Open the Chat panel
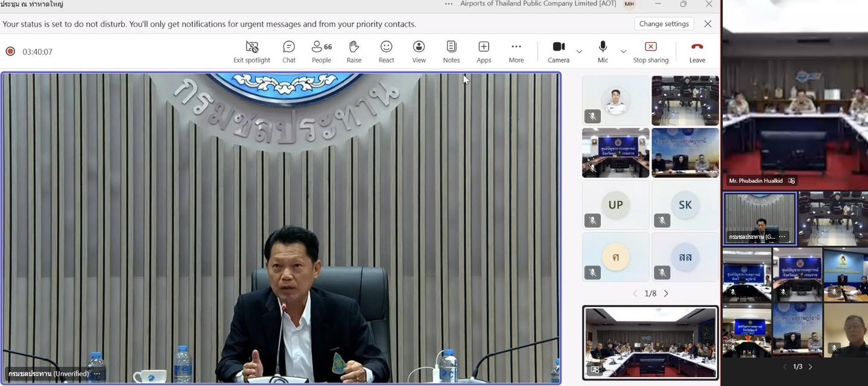Screen dimensions: 868x386 289,51
